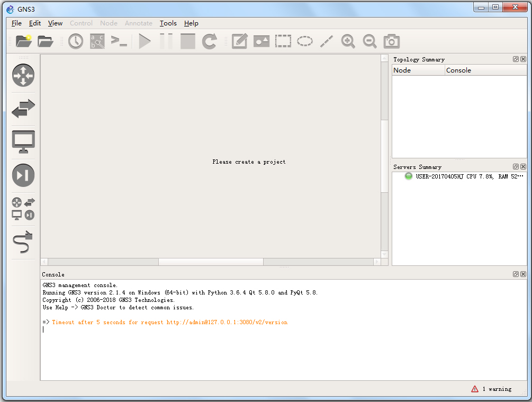The height and width of the screenshot is (402, 532).
Task: Click the workspace scroll down arrow
Action: click(x=384, y=254)
